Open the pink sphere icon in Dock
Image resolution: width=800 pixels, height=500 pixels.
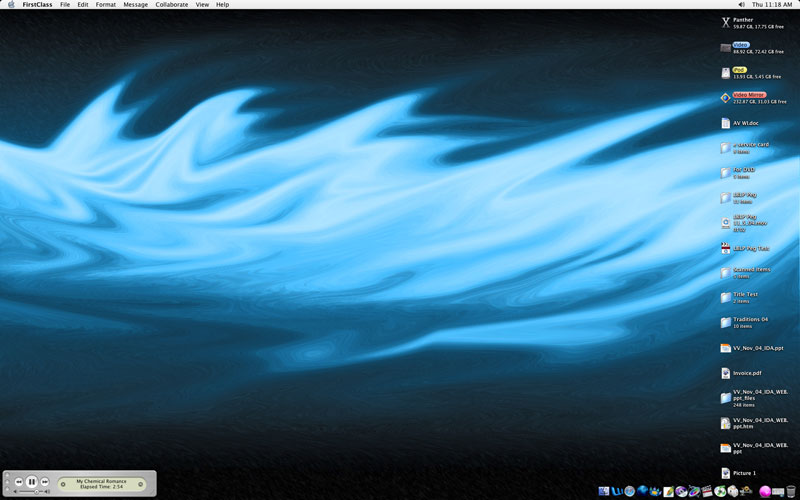[765, 492]
